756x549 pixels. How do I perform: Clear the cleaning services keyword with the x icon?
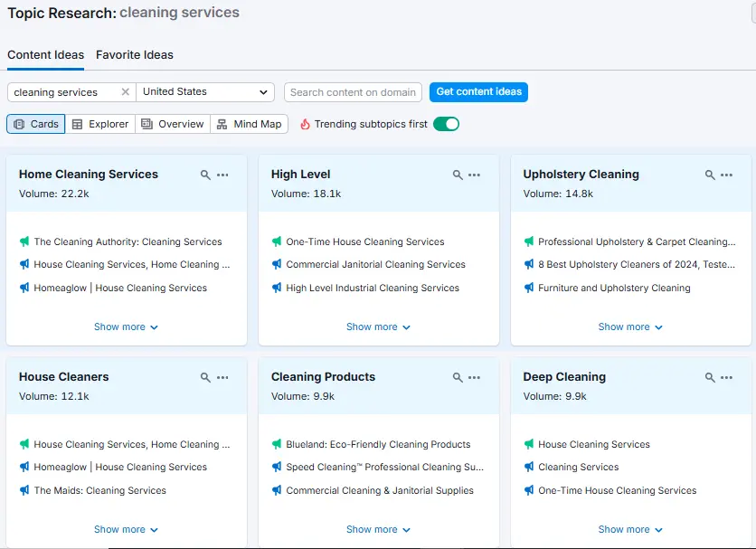tap(125, 91)
